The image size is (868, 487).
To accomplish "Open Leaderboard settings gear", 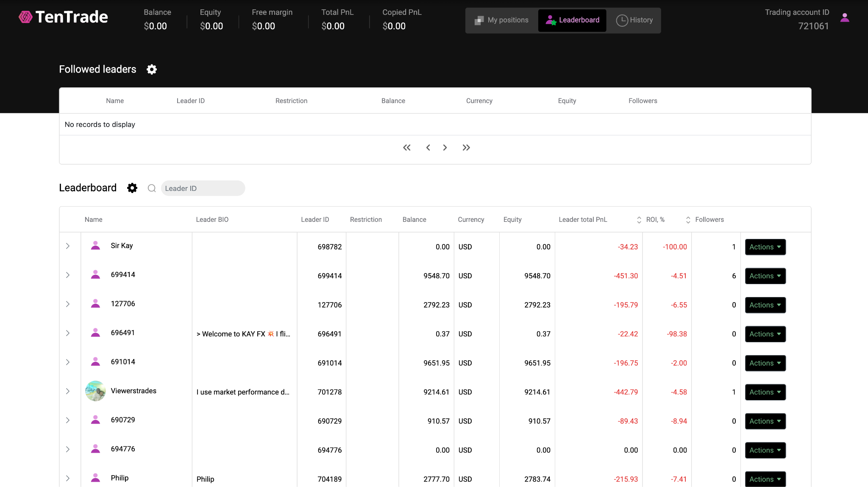I will tap(132, 188).
